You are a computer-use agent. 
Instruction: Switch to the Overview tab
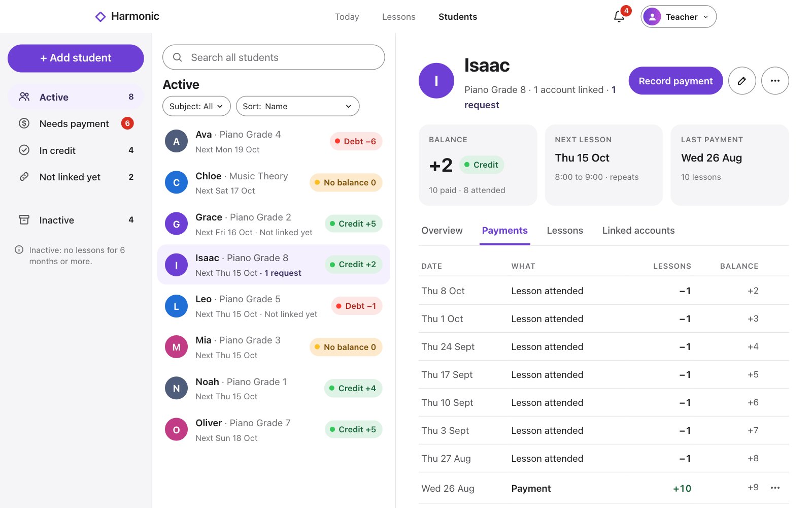click(x=442, y=231)
